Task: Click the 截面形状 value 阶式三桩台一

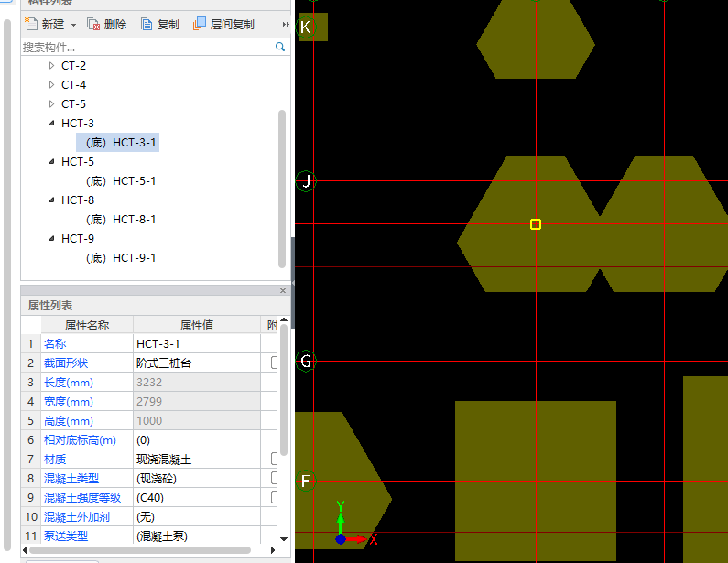Action: (197, 363)
